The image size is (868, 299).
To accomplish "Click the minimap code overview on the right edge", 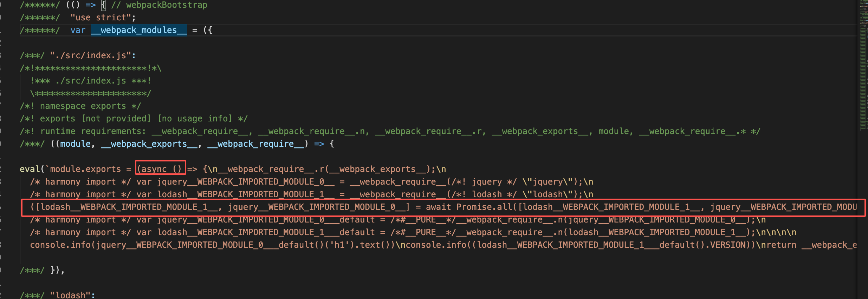I will (864, 65).
